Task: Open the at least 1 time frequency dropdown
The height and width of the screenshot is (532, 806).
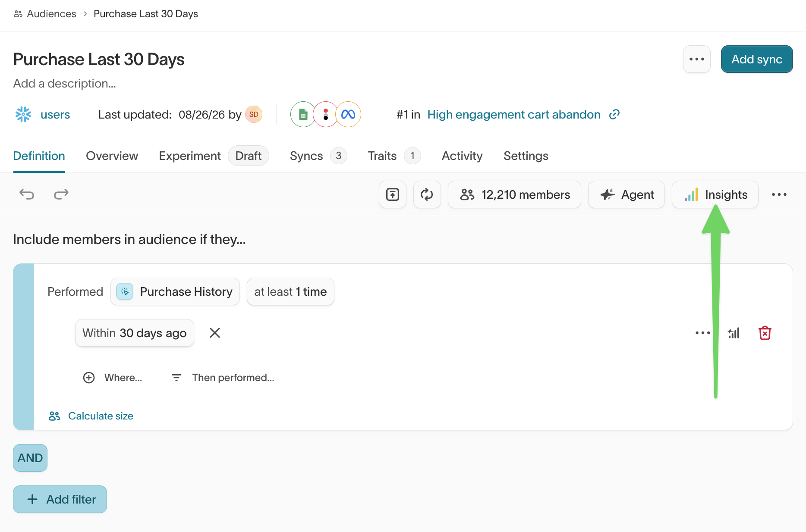Action: pos(290,291)
